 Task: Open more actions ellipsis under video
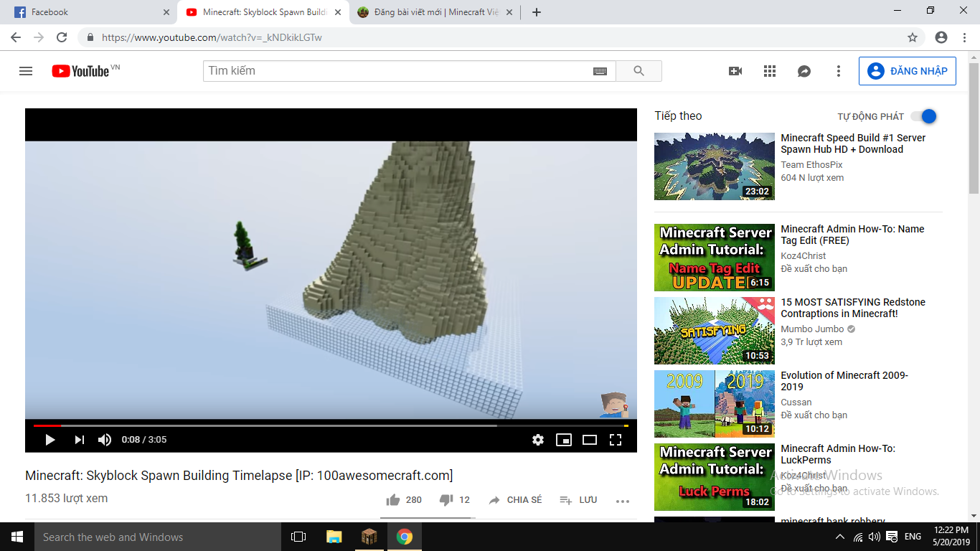(x=623, y=501)
